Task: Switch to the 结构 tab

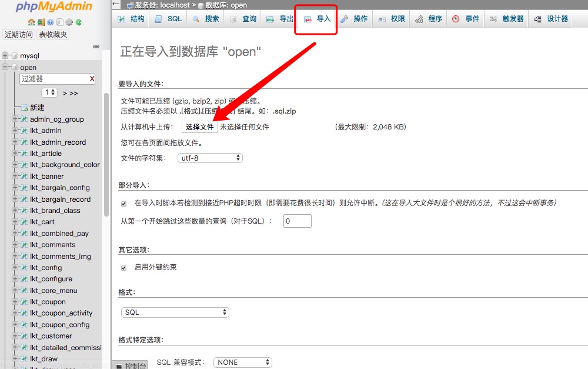Action: (x=131, y=19)
